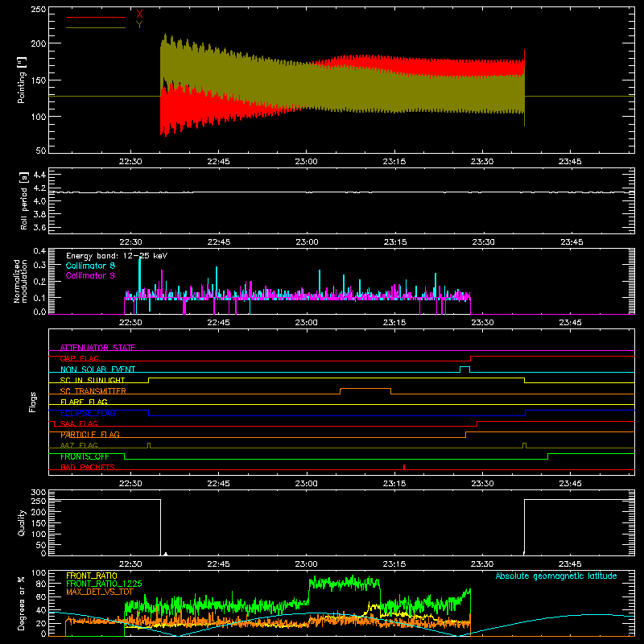The image size is (644, 644).
Task: Select the red X legend line sample
Action: (x=96, y=17)
